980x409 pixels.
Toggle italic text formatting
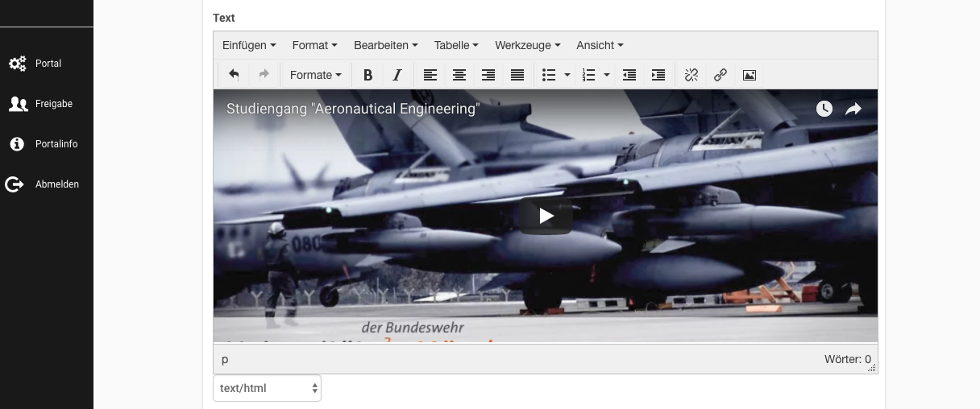397,75
